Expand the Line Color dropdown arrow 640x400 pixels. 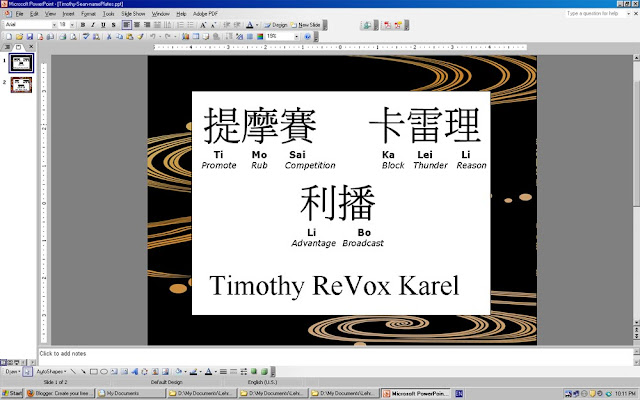click(200, 371)
